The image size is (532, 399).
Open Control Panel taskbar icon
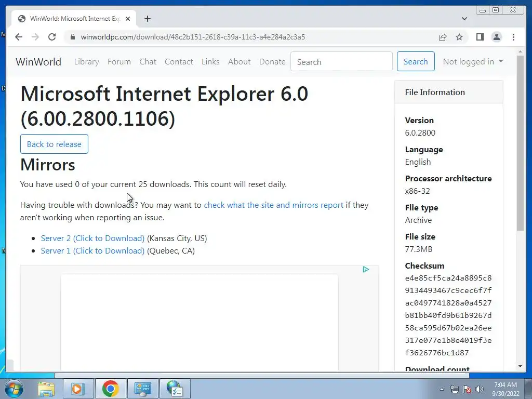(142, 389)
